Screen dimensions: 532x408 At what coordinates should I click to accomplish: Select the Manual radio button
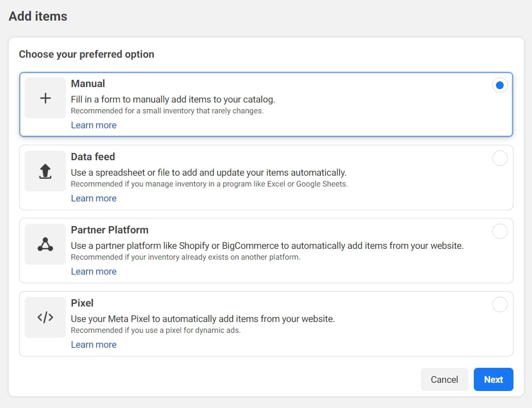pyautogui.click(x=500, y=85)
